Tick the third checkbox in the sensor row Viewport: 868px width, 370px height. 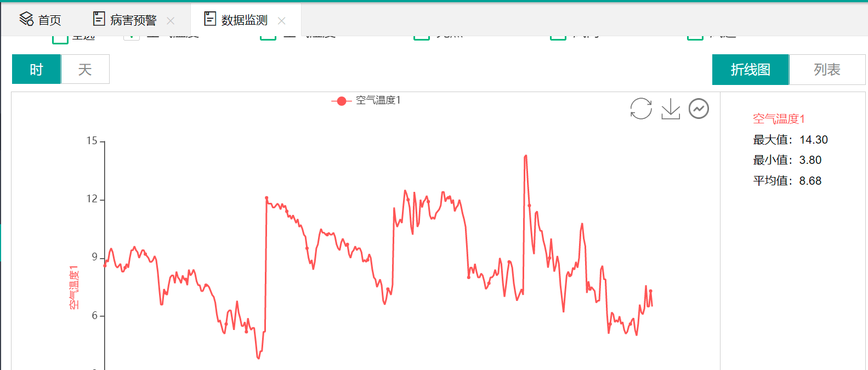point(268,37)
